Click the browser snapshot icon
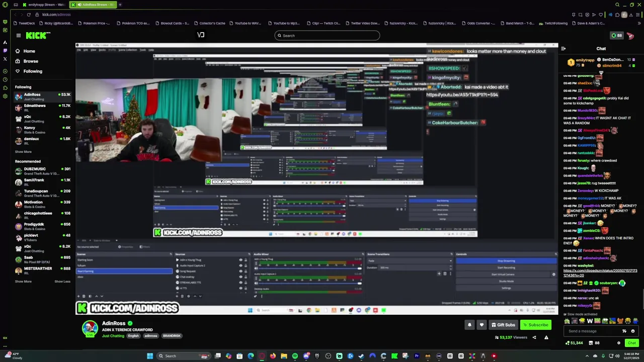 [x=580, y=15]
